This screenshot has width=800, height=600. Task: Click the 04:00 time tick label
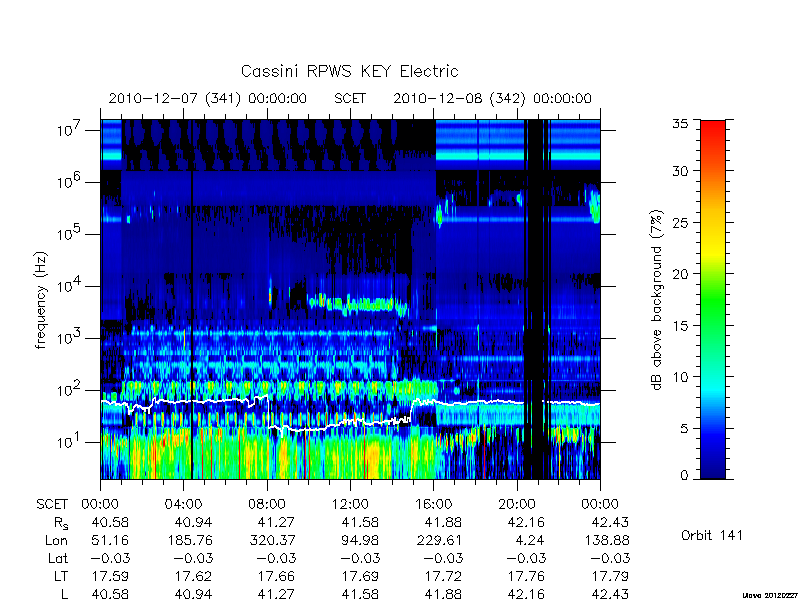tap(183, 505)
